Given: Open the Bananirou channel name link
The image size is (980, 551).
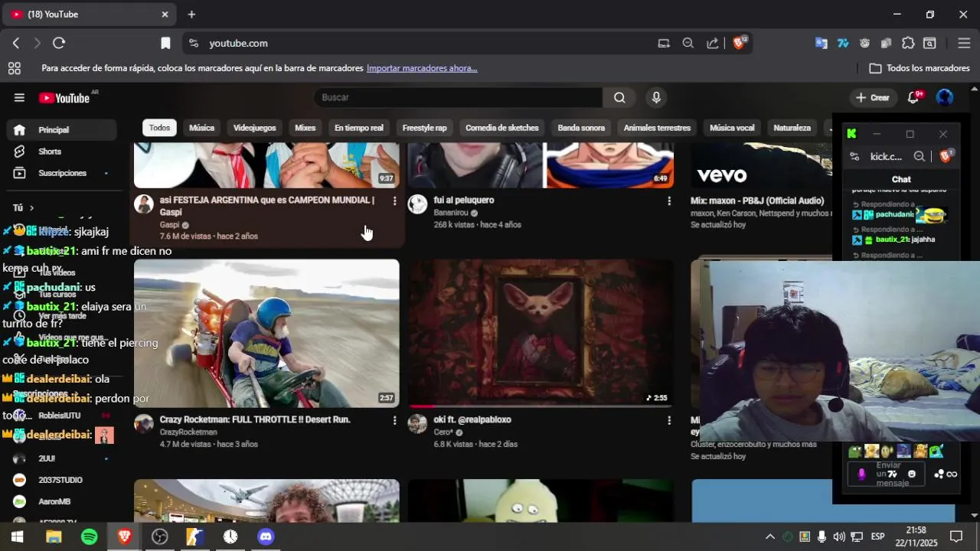Looking at the screenshot, I should pyautogui.click(x=450, y=213).
